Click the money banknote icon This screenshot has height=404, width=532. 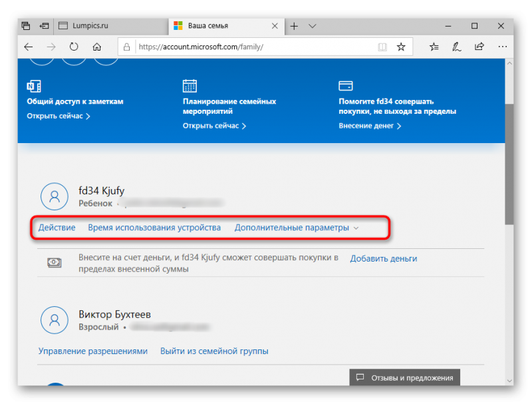(55, 262)
